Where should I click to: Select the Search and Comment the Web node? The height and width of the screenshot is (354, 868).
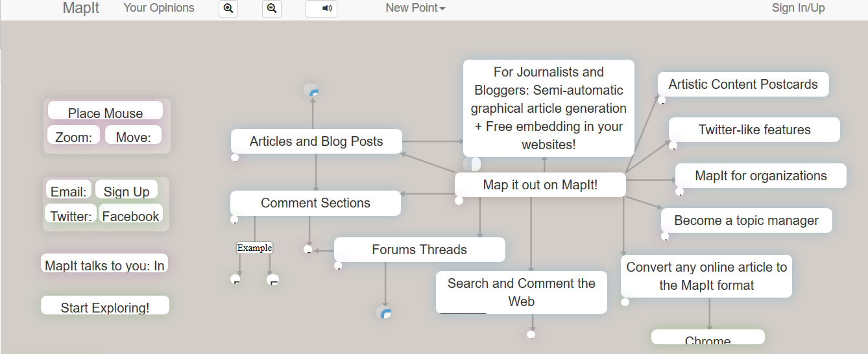tap(522, 292)
